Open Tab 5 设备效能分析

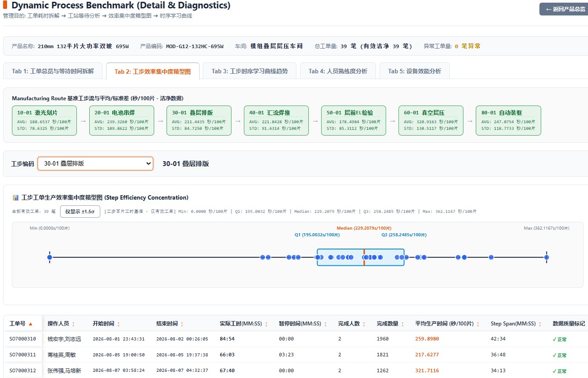coord(414,71)
